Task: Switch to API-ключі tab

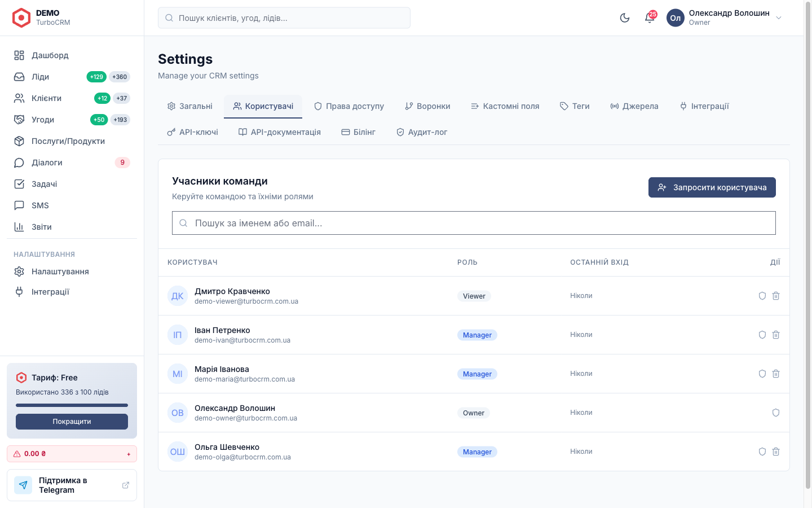Action: tap(193, 132)
